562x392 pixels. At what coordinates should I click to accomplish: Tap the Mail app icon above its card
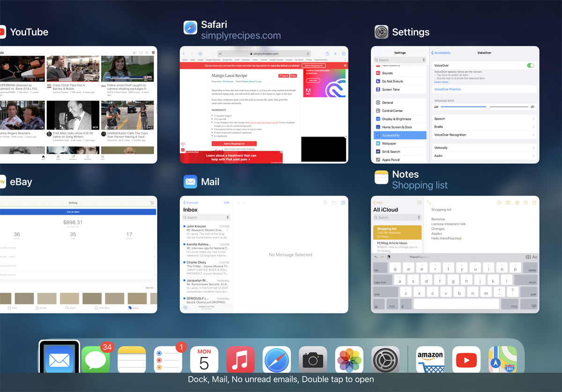190,181
